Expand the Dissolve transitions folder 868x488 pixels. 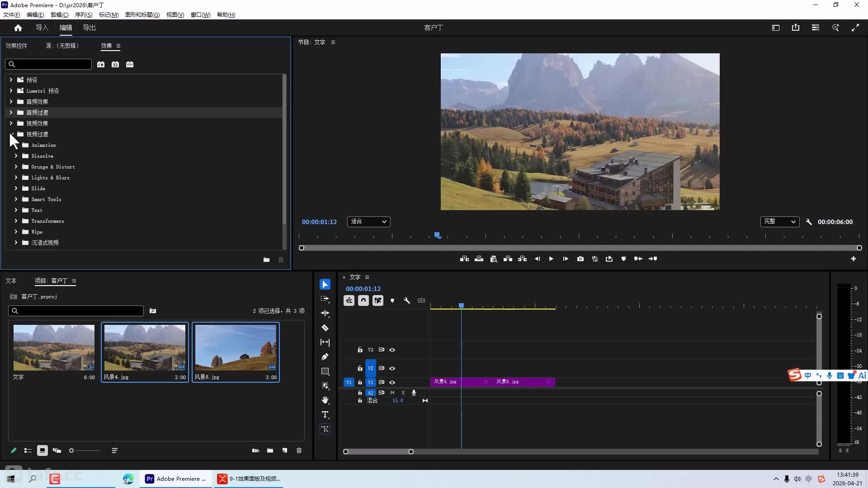tap(16, 156)
